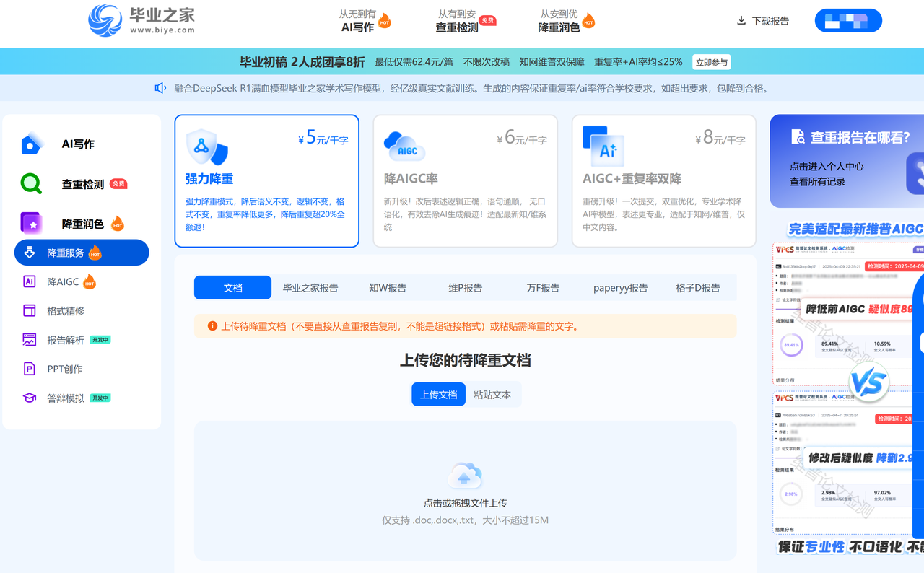Click the 报告解析 chart icon
The width and height of the screenshot is (924, 573).
pyautogui.click(x=30, y=340)
